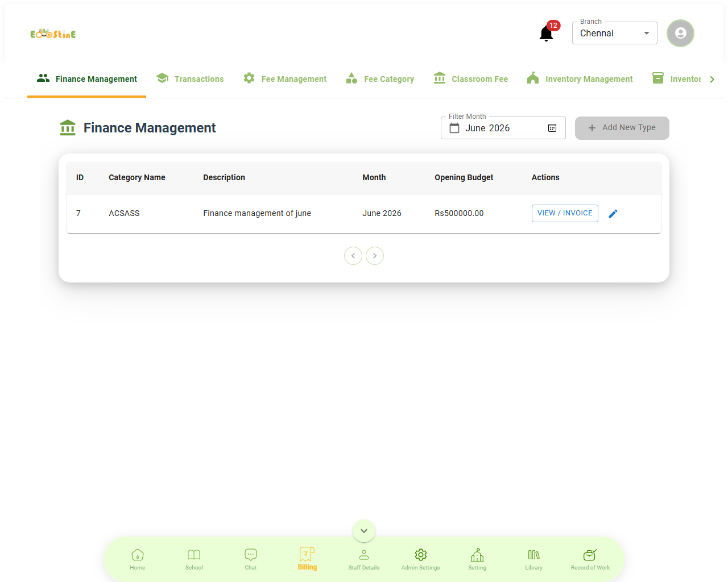Screen dimensions: 728x582
Task: Open the notifications bell
Action: point(547,34)
